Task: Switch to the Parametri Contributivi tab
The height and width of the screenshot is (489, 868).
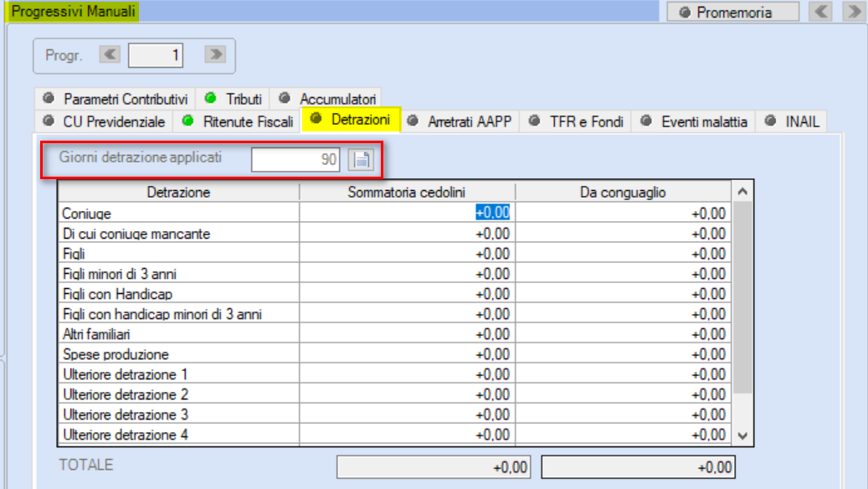Action: [x=116, y=99]
